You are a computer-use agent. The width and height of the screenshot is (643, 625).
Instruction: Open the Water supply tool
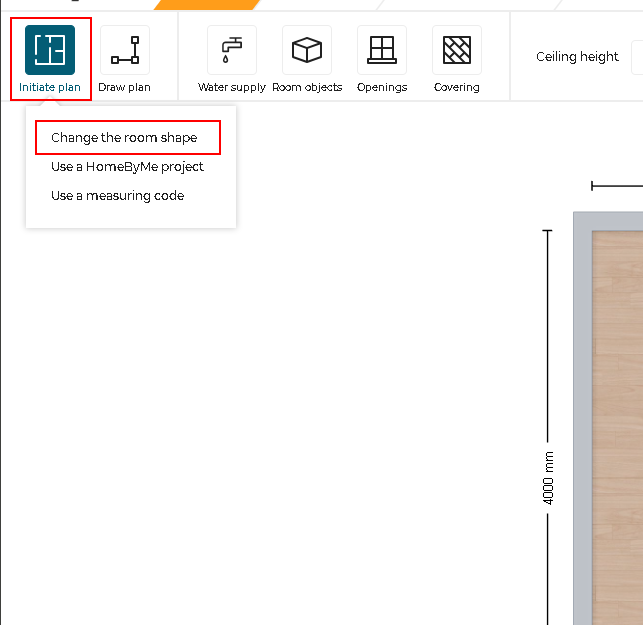coord(232,50)
